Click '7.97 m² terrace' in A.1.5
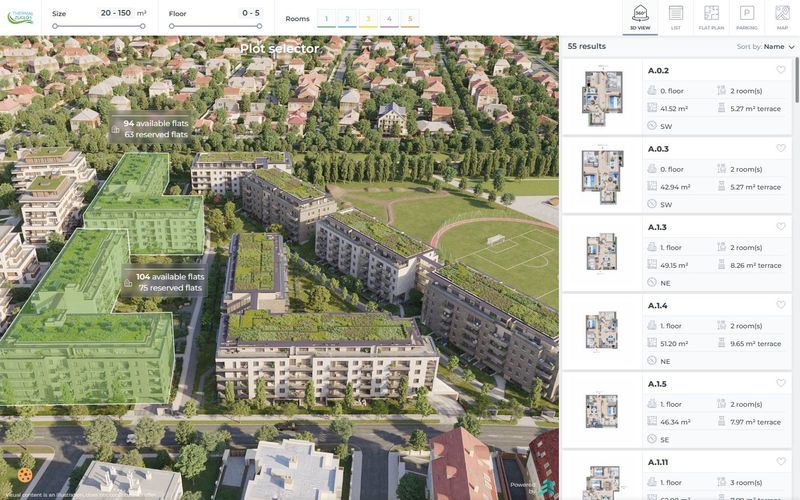800x500 pixels. pyautogui.click(x=755, y=422)
